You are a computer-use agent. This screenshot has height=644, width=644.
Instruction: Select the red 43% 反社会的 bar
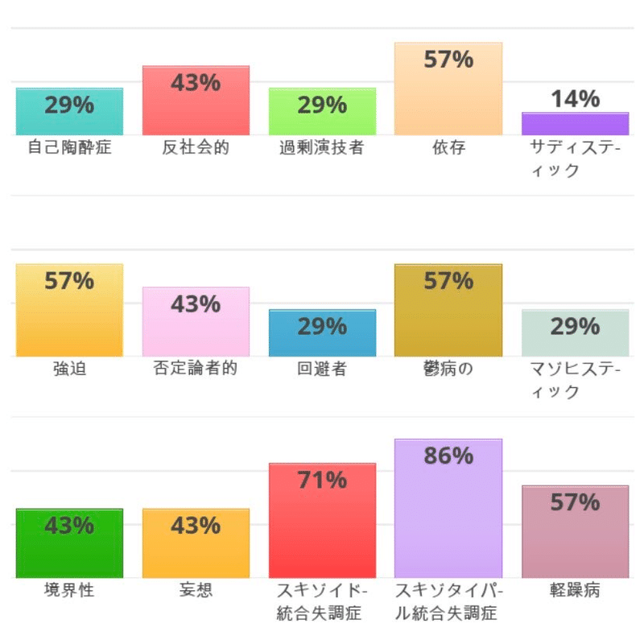(x=196, y=100)
